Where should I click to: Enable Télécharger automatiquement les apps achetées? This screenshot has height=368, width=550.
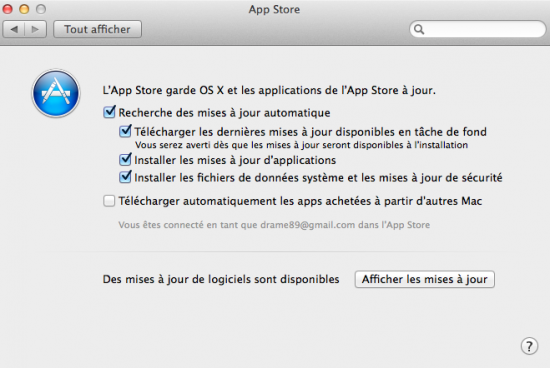[109, 201]
